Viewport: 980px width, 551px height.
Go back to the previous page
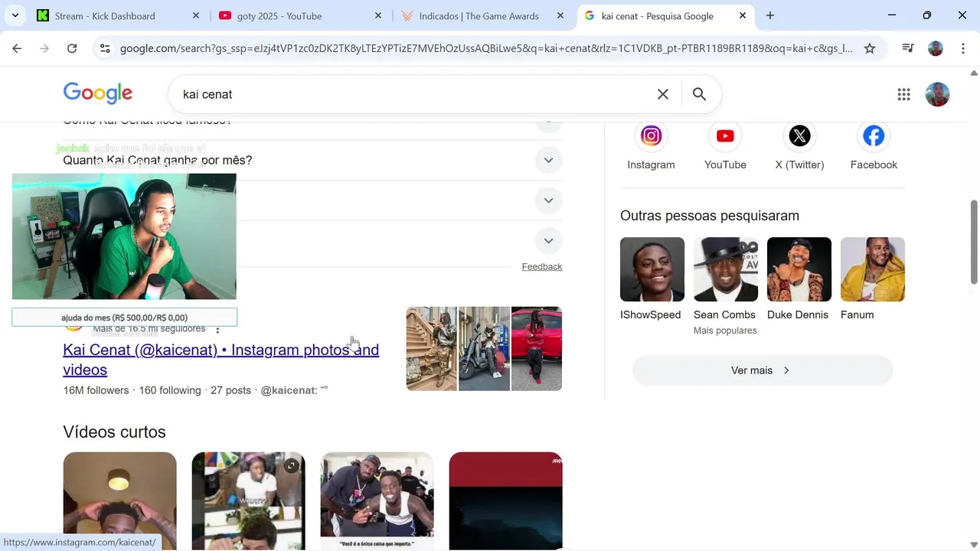17,48
